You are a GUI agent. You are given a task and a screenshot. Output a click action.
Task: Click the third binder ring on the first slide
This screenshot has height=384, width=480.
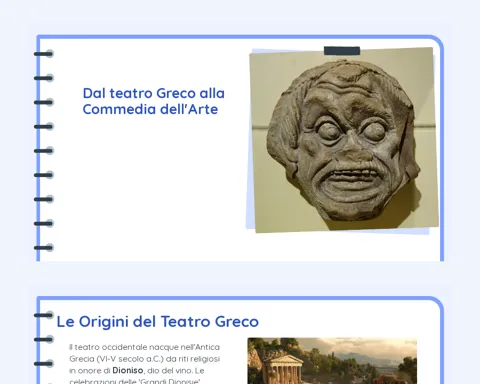[x=44, y=102]
